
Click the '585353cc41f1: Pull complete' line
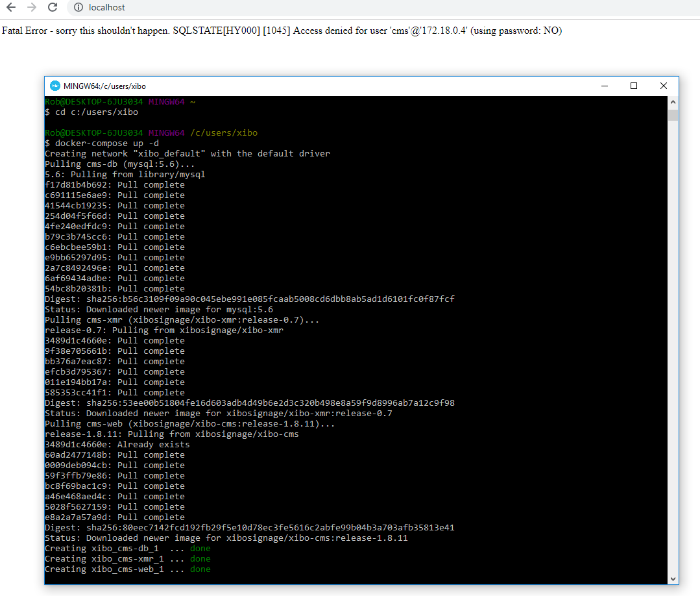115,393
